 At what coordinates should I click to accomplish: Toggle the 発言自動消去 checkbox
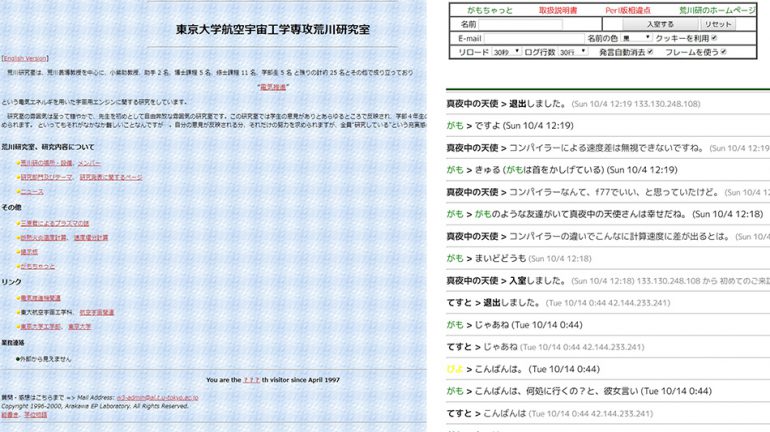(650, 52)
